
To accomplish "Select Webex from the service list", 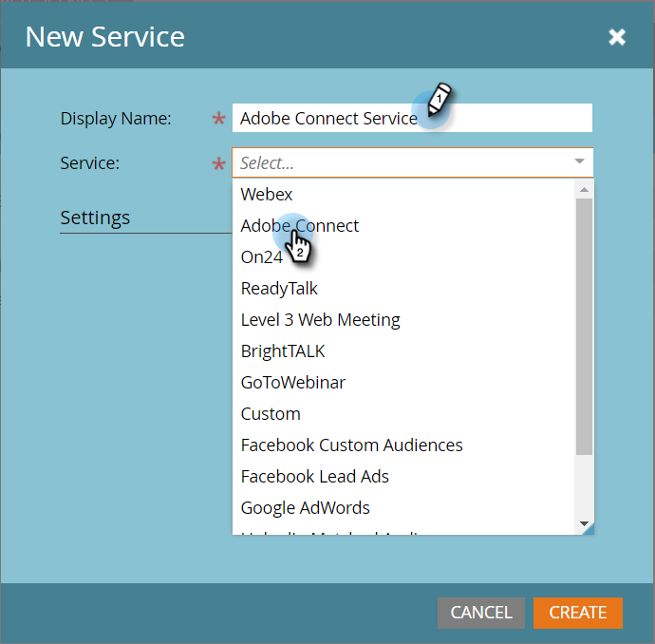I will coord(403,195).
